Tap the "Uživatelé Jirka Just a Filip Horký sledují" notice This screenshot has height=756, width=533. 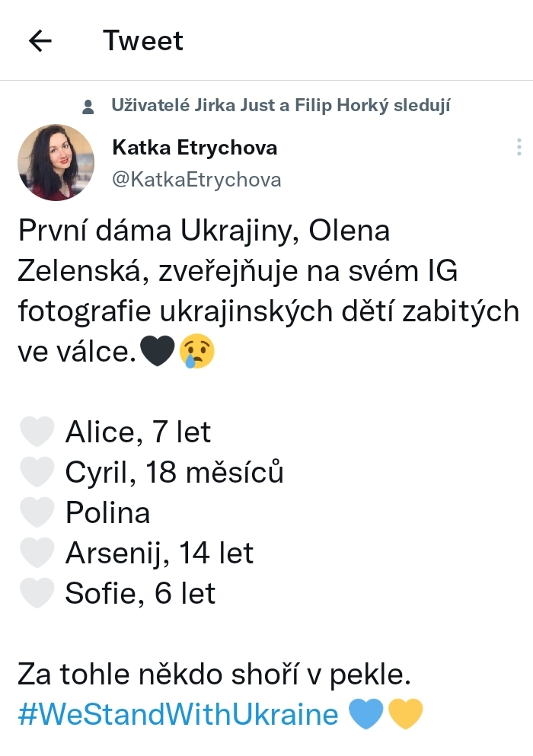[281, 105]
